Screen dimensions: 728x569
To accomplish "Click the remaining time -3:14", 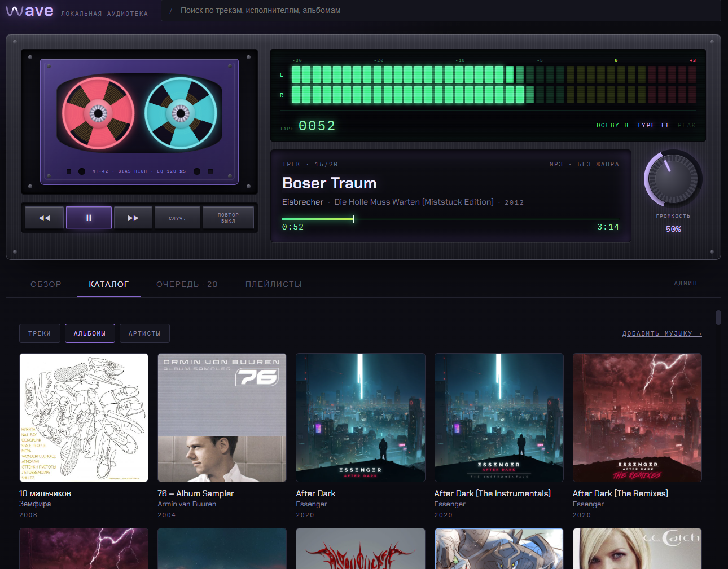I will click(x=606, y=227).
